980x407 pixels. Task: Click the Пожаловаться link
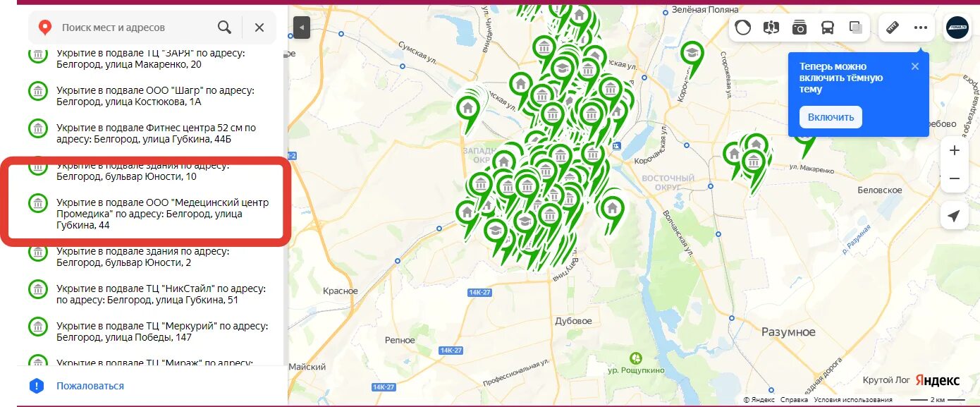click(90, 386)
